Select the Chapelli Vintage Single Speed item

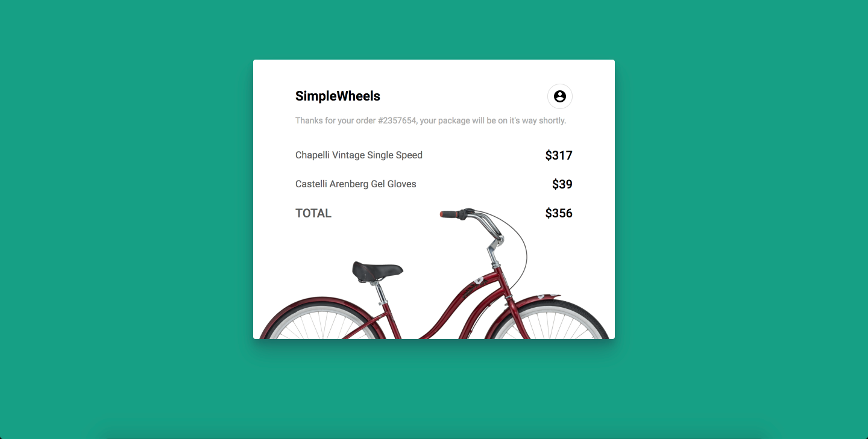click(x=359, y=155)
